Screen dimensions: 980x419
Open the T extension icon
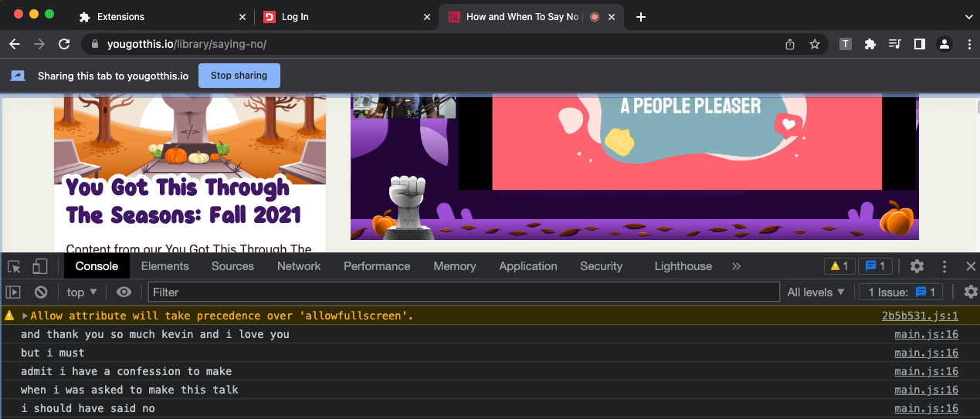click(846, 44)
